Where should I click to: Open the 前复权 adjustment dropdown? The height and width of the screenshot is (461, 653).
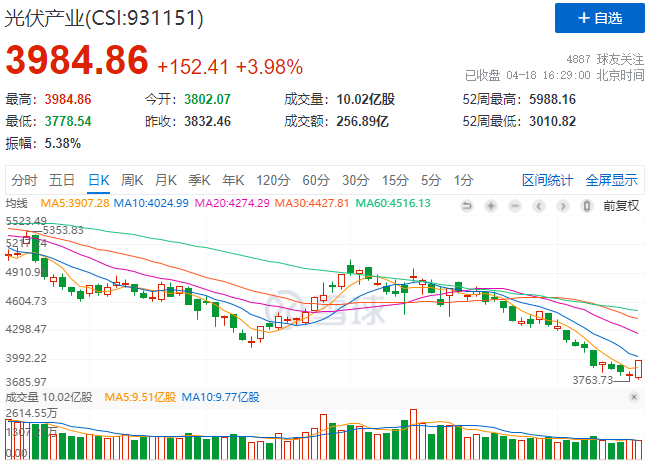(x=620, y=205)
